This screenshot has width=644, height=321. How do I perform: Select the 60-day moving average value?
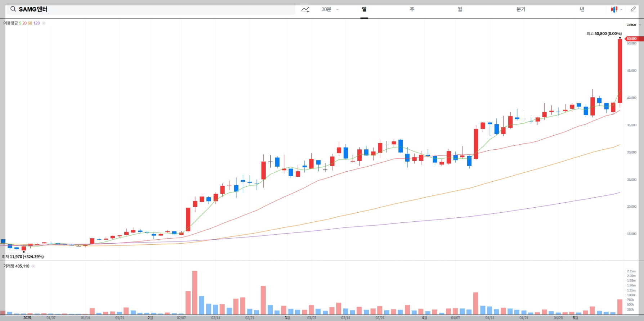(x=30, y=23)
